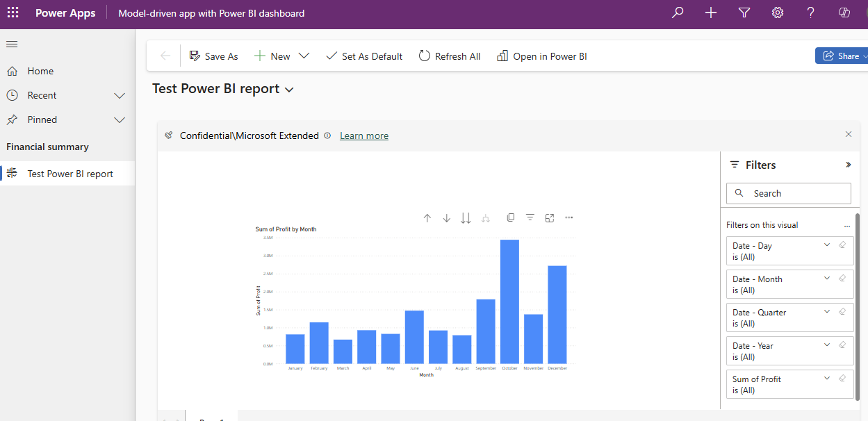Screen dimensions: 868x421
Task: Collapse the Filters pane
Action: (848, 165)
